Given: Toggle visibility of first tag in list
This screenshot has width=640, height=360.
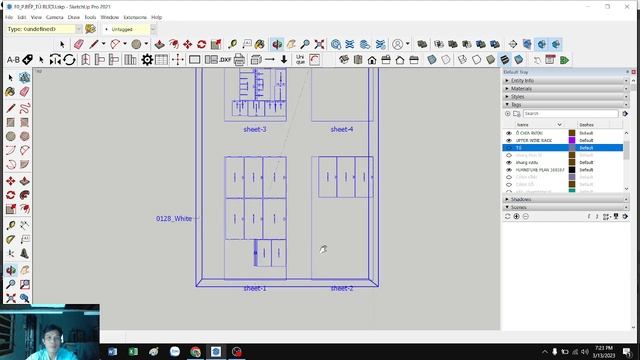Looking at the screenshot, I should point(509,133).
